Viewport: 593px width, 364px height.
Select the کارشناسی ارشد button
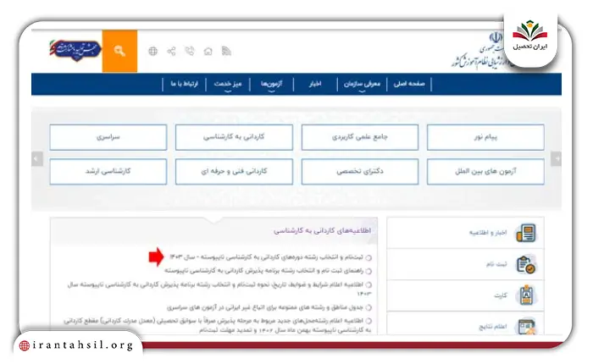(x=108, y=172)
